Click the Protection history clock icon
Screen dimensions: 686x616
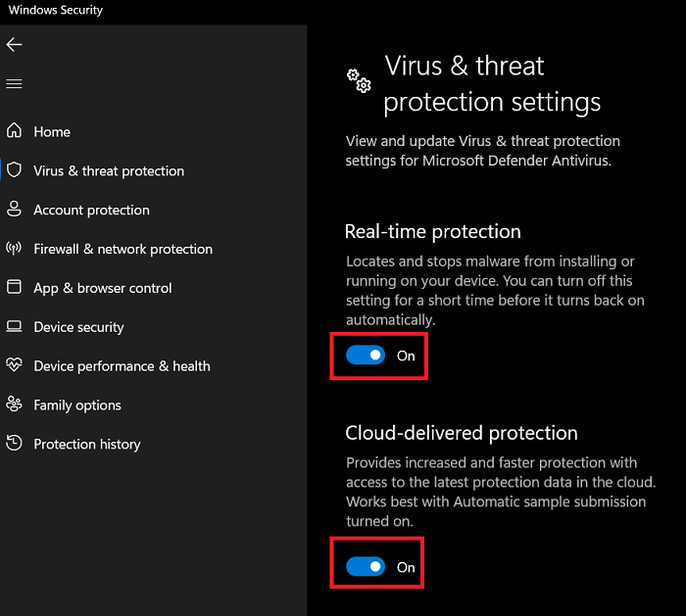14,444
